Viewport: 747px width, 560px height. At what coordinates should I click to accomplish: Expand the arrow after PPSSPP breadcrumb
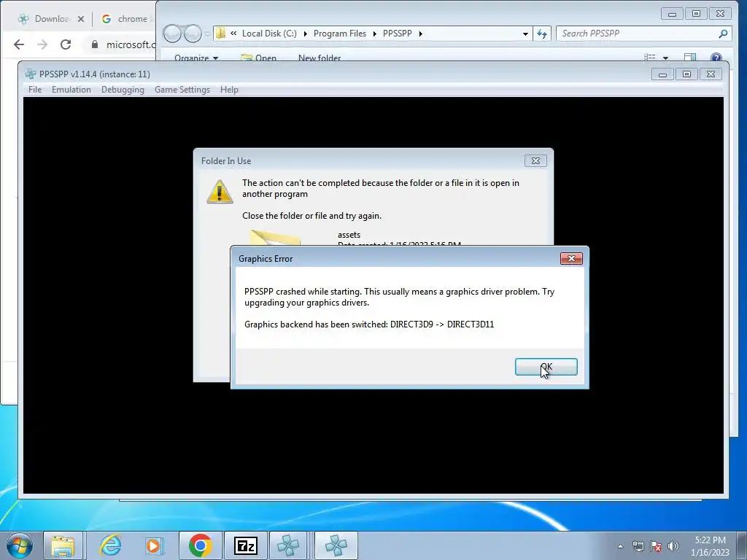pos(421,34)
